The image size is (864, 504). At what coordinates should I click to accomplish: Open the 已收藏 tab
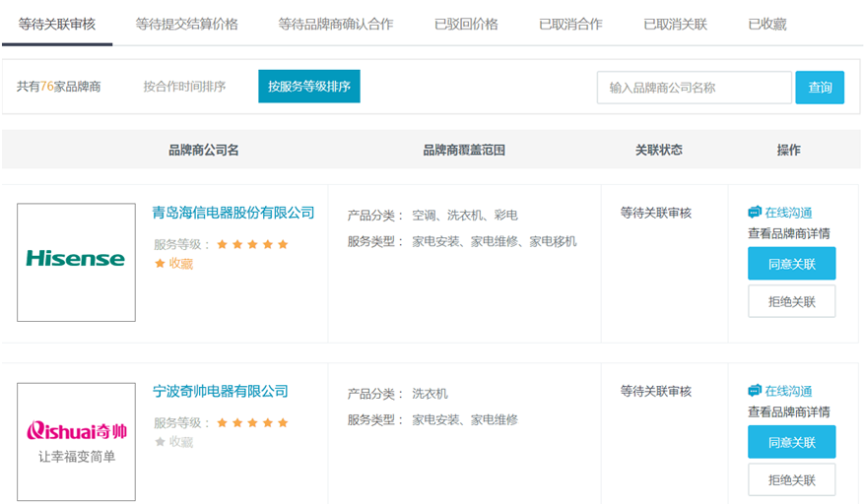tap(766, 24)
